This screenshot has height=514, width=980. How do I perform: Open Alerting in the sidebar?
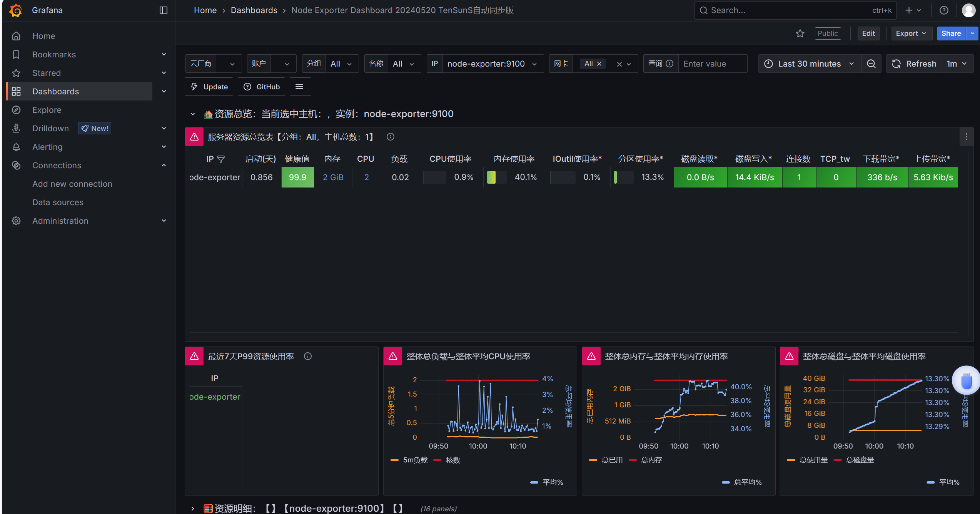click(47, 147)
